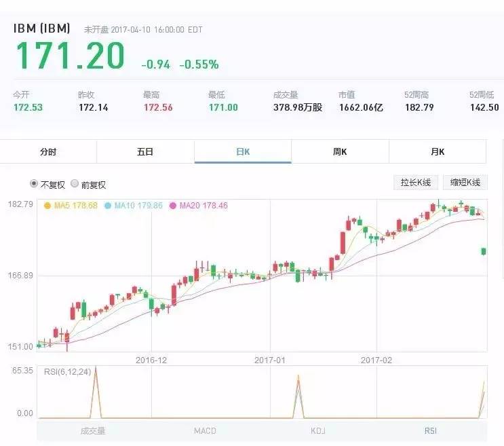Click the 今开 value 172.53

point(28,107)
